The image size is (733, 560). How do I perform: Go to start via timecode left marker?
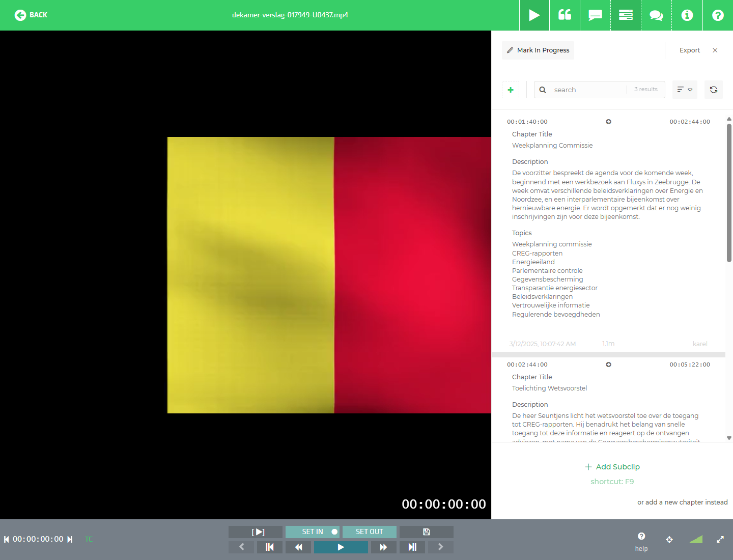tap(7, 539)
